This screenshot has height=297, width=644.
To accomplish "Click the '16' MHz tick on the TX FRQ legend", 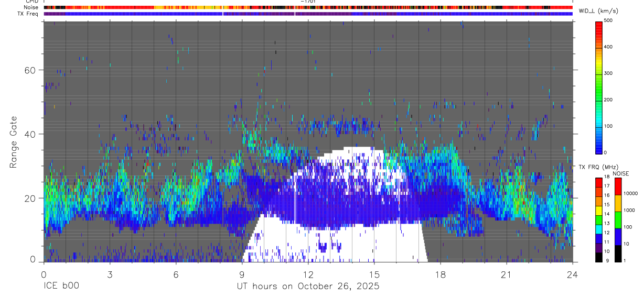I will (x=608, y=195).
